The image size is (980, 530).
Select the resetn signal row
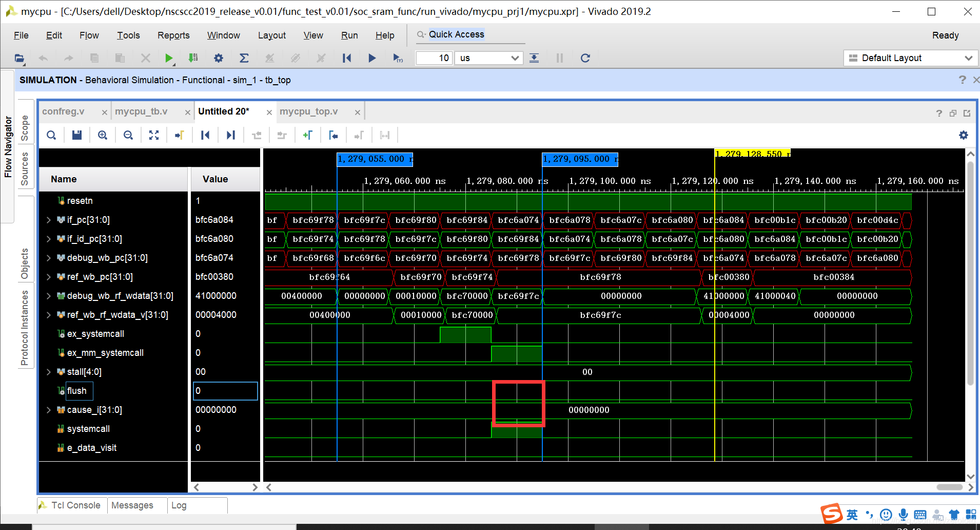tap(80, 201)
